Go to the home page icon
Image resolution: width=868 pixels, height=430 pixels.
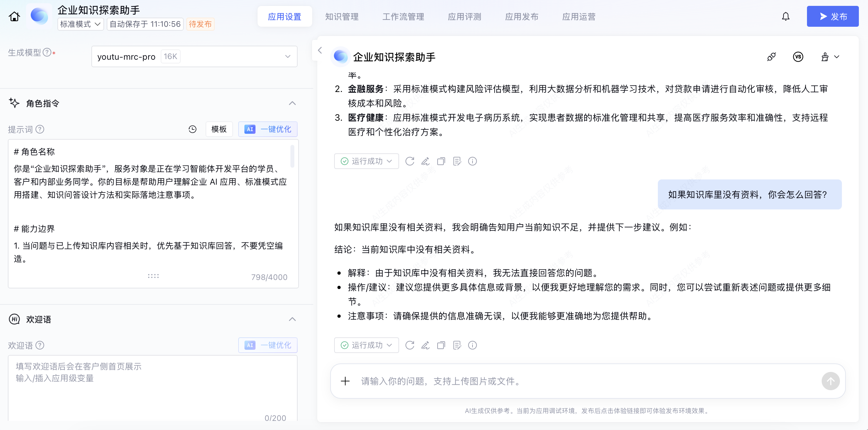click(x=14, y=16)
